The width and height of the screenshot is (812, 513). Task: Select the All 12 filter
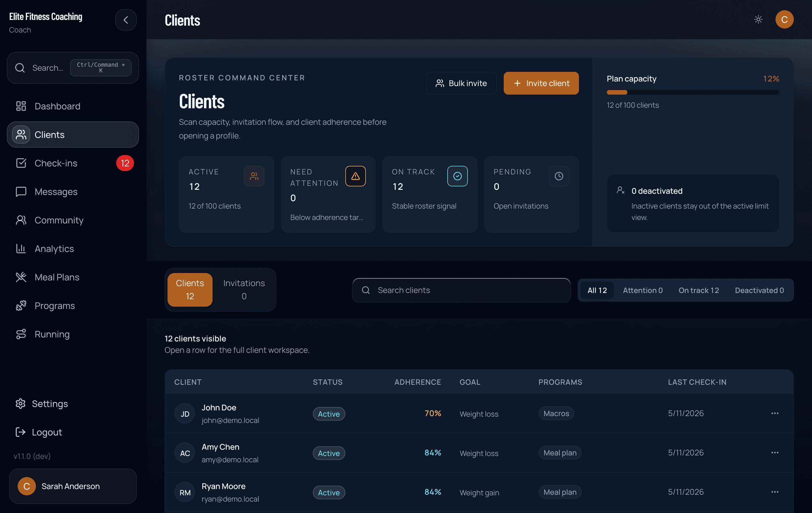597,290
